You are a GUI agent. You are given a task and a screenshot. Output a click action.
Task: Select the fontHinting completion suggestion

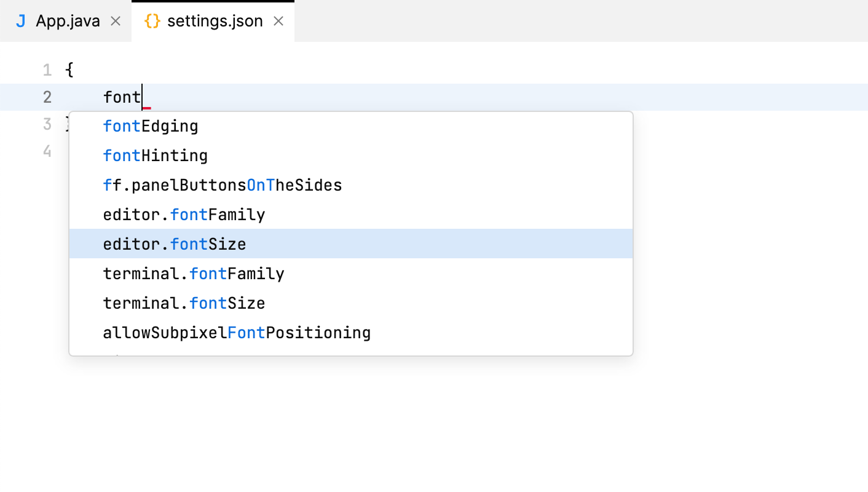pyautogui.click(x=156, y=155)
